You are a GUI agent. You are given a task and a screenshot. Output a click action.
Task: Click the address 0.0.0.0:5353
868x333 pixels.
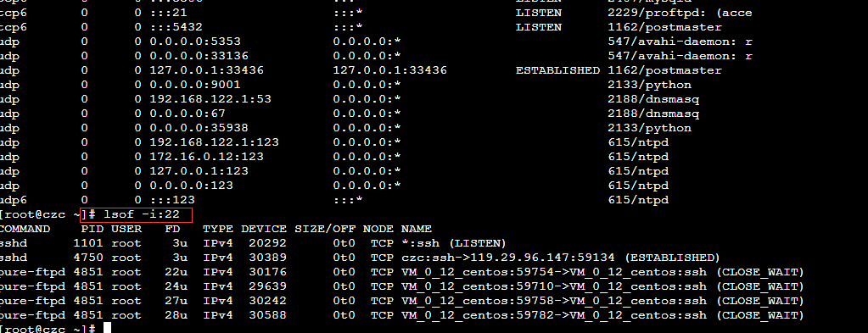195,42
